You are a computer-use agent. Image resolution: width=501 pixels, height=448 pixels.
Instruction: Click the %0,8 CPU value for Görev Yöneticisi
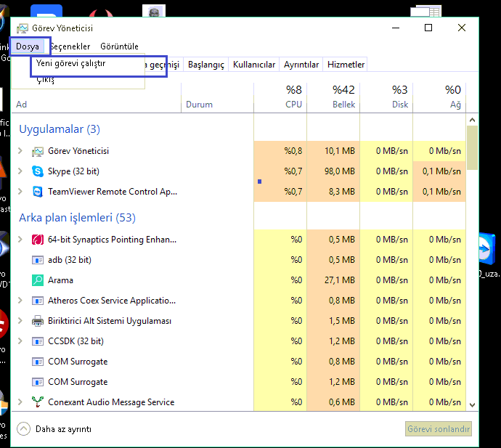[293, 151]
